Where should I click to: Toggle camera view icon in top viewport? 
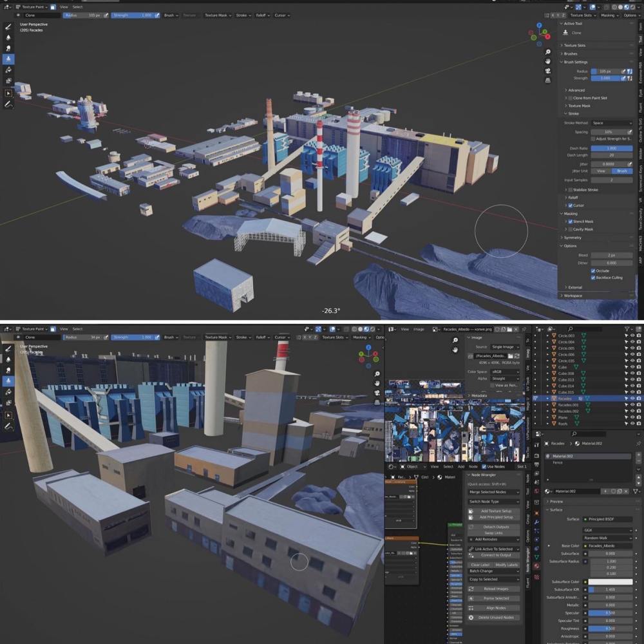pos(548,71)
